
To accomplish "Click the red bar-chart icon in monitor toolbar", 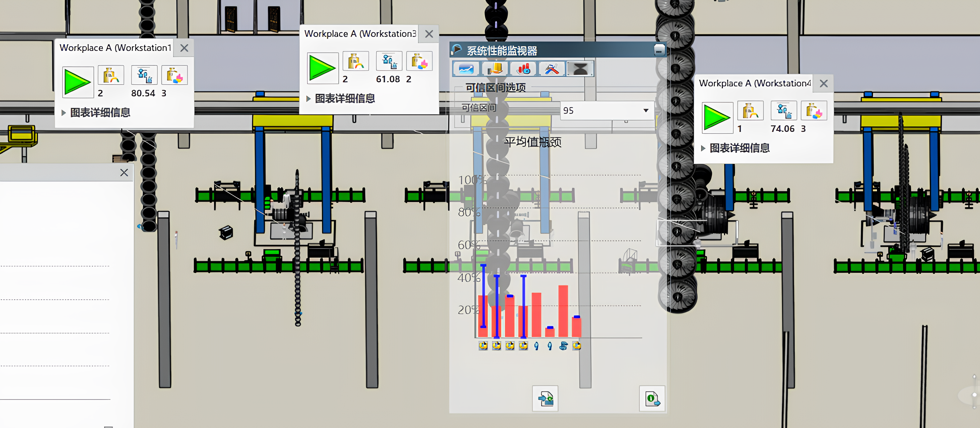I will click(523, 69).
